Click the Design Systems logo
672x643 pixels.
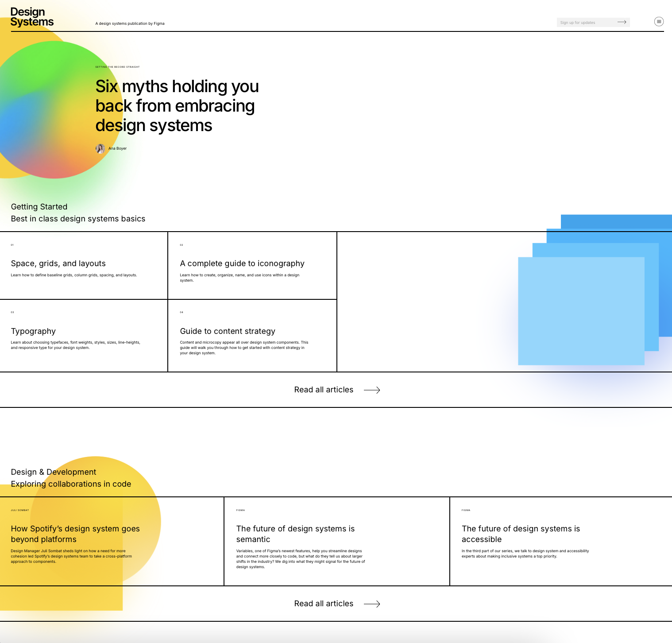coord(32,17)
